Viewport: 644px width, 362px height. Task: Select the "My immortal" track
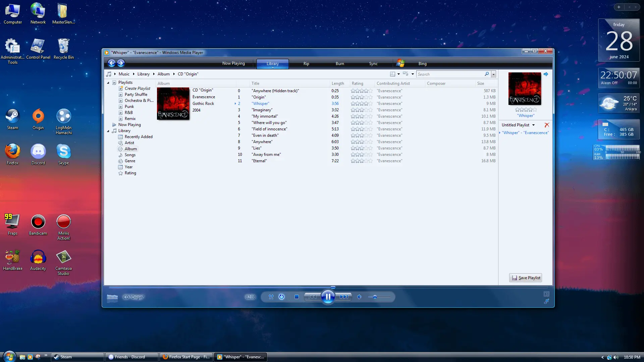click(265, 116)
